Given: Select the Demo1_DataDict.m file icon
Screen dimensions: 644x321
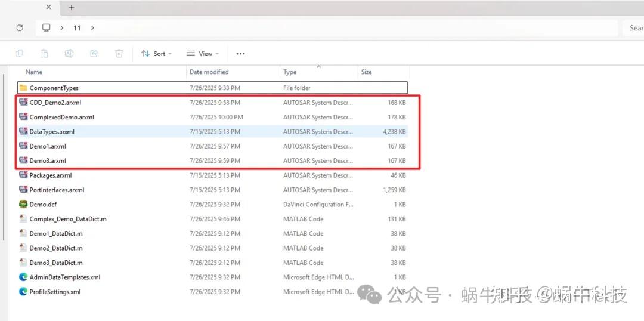Looking at the screenshot, I should click(x=23, y=233).
